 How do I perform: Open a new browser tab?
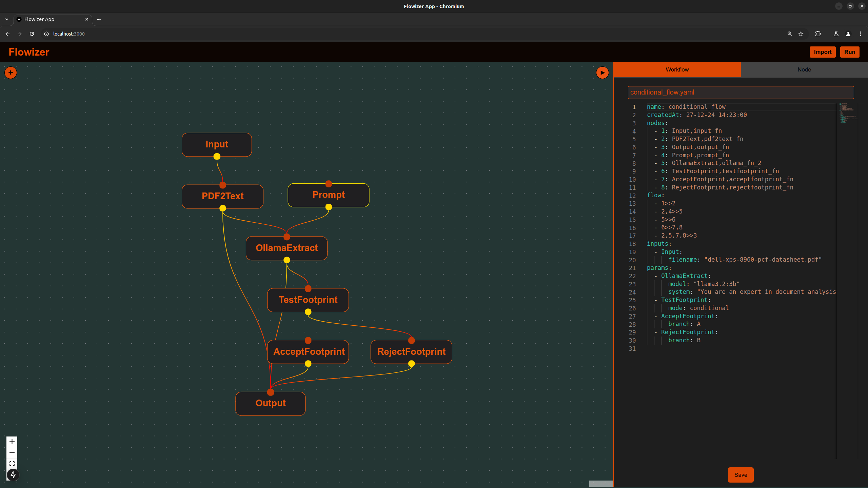click(x=99, y=19)
